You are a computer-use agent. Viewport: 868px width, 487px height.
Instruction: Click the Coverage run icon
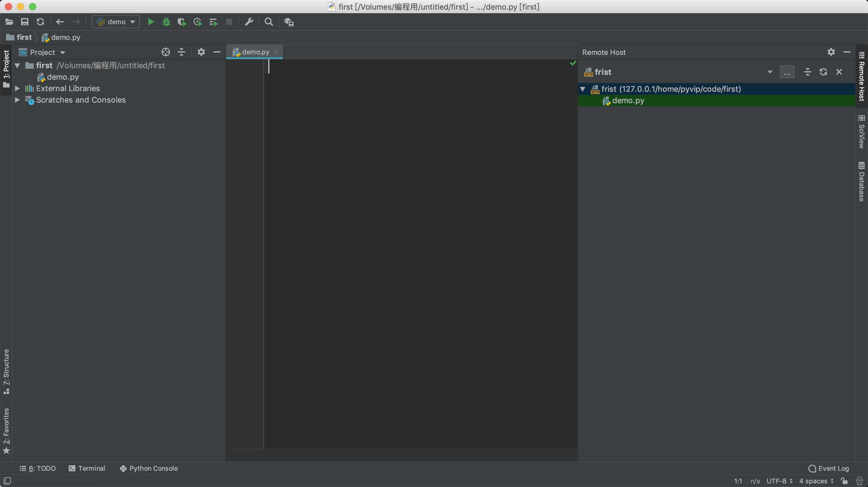(x=182, y=22)
